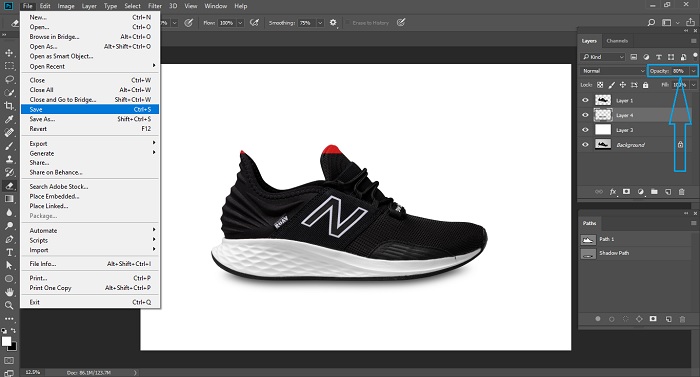This screenshot has height=377, width=700.
Task: Click the background color swatch
Action: tap(13, 347)
